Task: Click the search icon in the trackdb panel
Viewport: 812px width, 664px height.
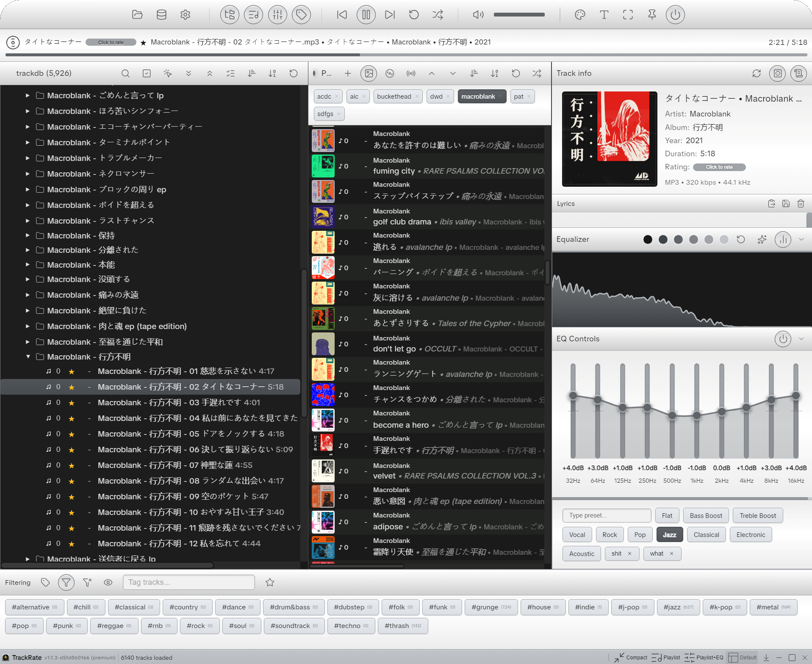Action: point(125,73)
